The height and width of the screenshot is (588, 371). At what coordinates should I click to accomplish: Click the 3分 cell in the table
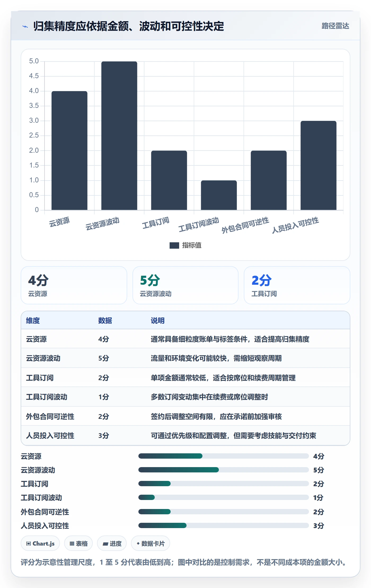click(x=104, y=436)
